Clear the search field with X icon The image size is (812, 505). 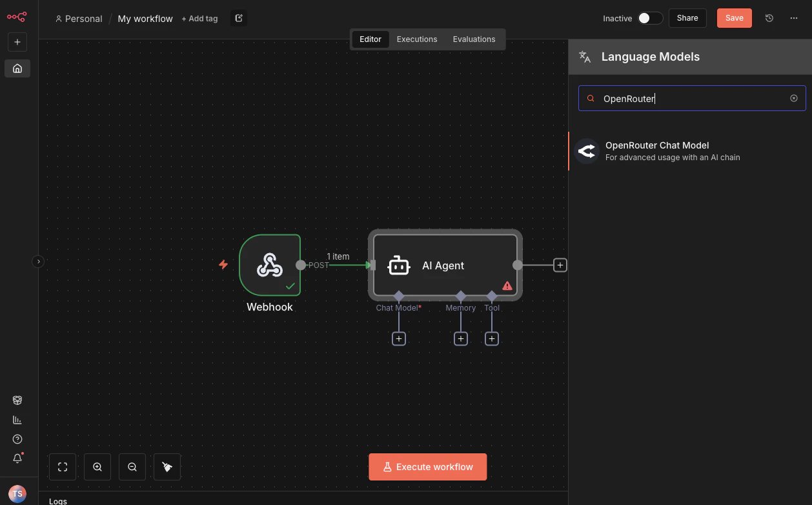[x=794, y=98]
